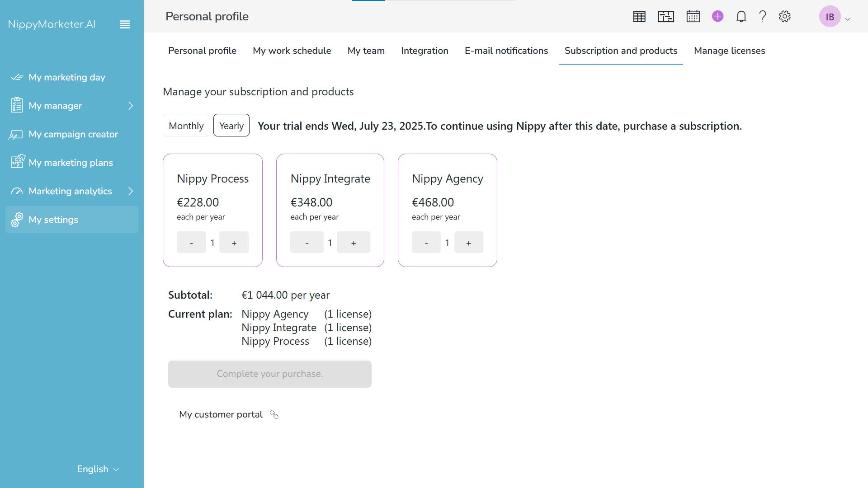This screenshot has width=868, height=488.
Task: Switch to Personal profile tab
Action: click(x=202, y=51)
